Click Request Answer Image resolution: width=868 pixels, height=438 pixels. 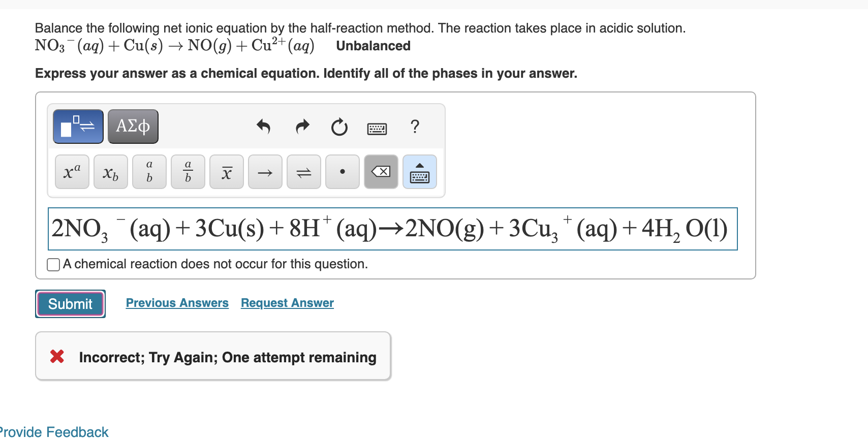(x=287, y=303)
